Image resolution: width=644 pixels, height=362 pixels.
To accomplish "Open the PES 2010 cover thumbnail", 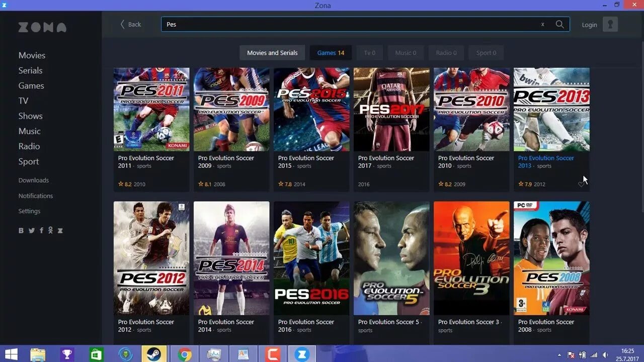I will coord(471,109).
